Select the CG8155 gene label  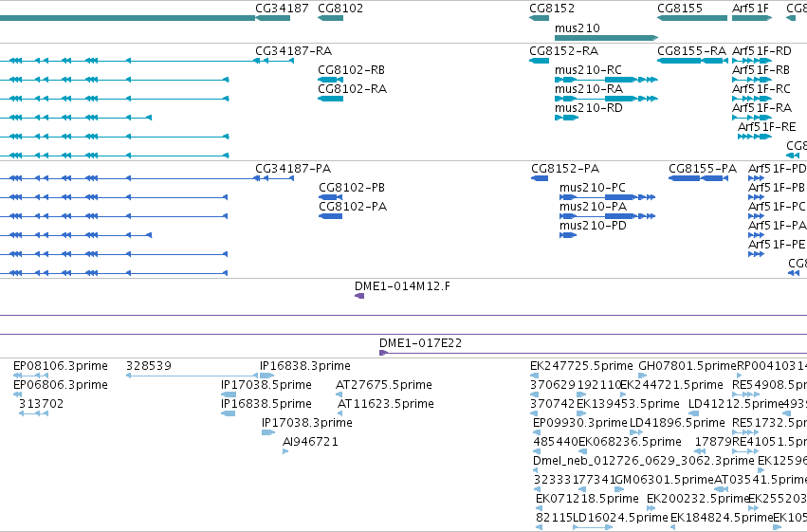(679, 9)
